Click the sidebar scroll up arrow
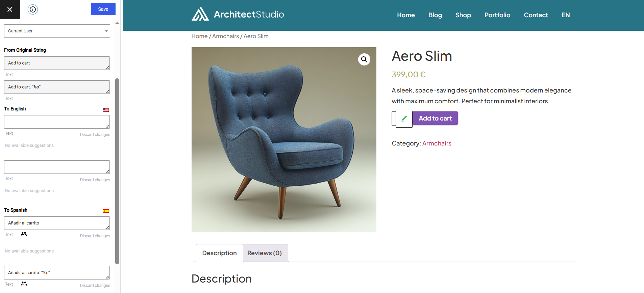Image resolution: width=644 pixels, height=293 pixels. (117, 23)
